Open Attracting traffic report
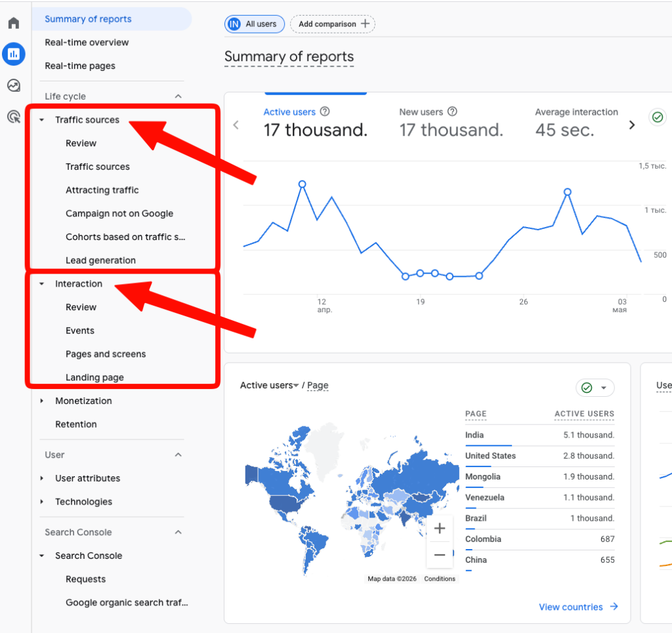 click(x=102, y=190)
